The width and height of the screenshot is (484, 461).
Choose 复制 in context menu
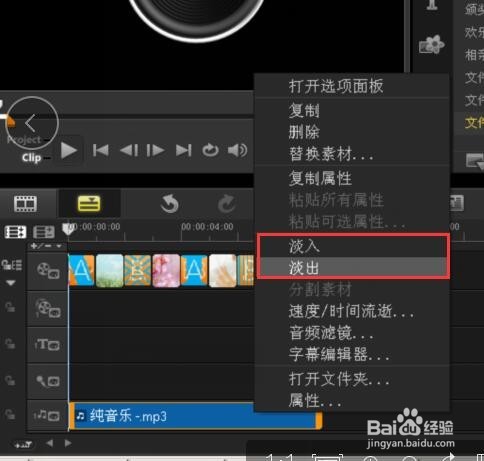353,111
